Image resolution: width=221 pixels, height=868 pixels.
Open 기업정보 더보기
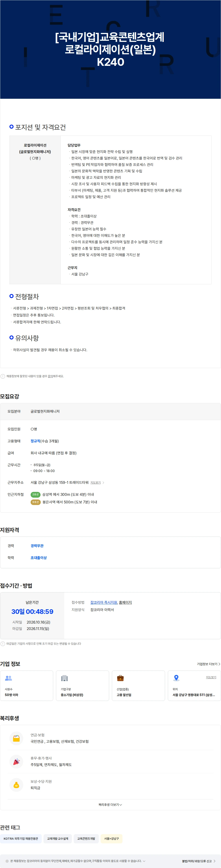(209, 664)
